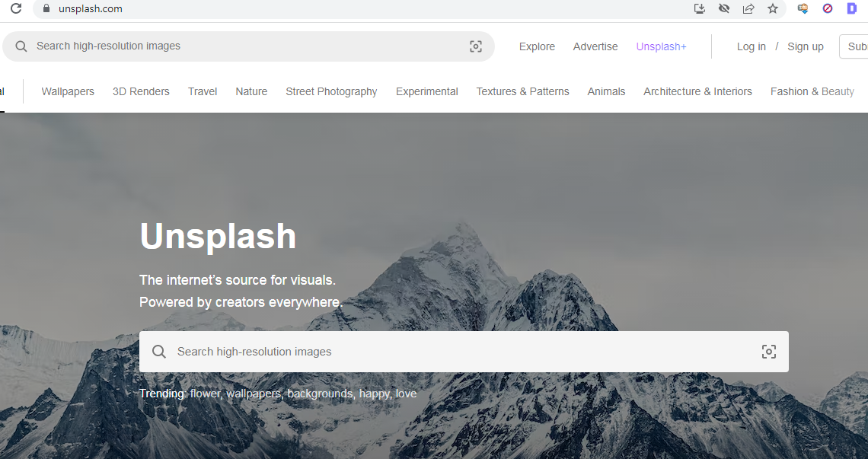Click trending term love

click(406, 394)
